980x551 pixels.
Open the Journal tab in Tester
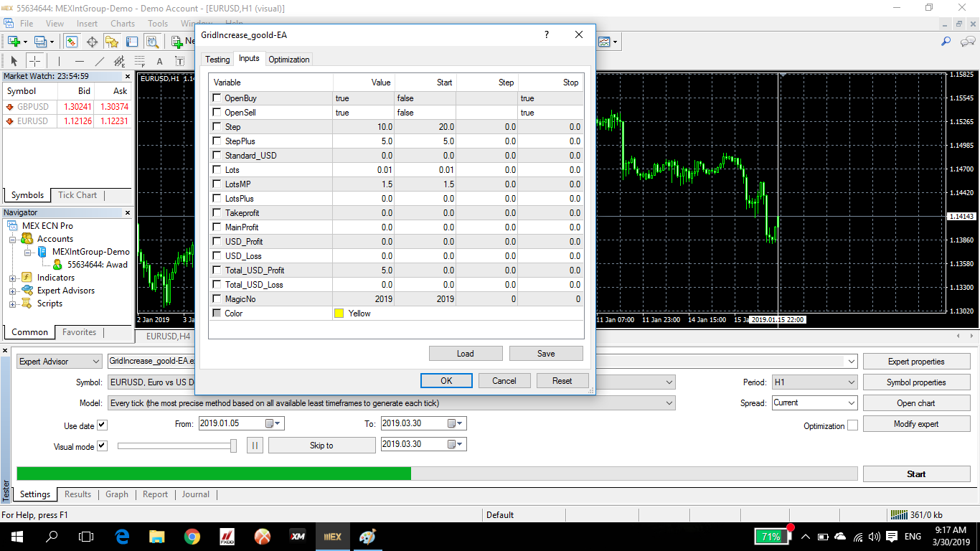(195, 494)
